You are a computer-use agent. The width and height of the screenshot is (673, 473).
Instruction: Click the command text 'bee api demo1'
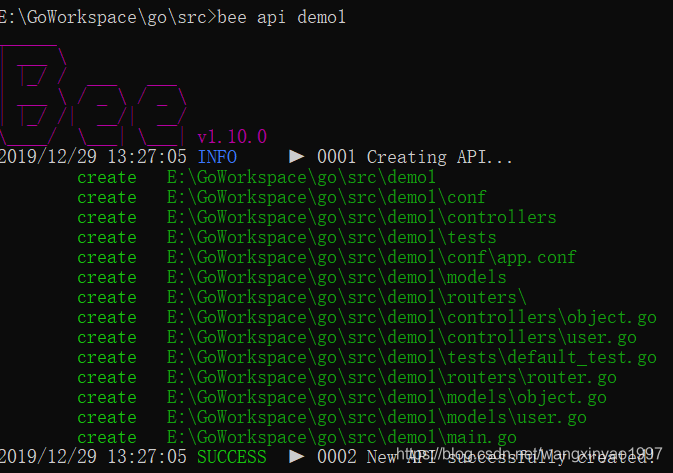point(282,18)
